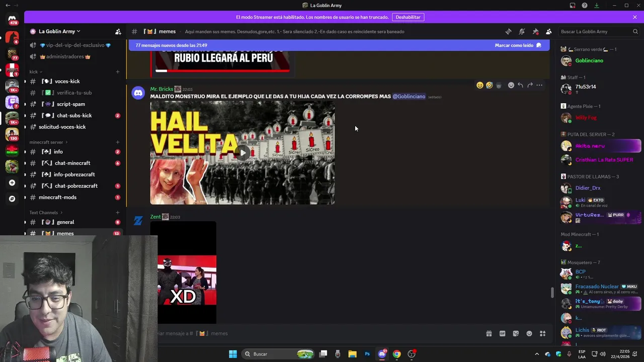Open GIF picker in message bar
Screen dimensions: 644x362
pos(502,333)
